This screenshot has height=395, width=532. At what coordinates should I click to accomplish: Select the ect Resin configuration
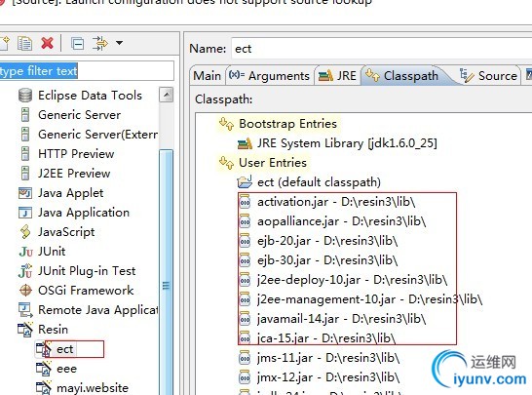click(65, 349)
